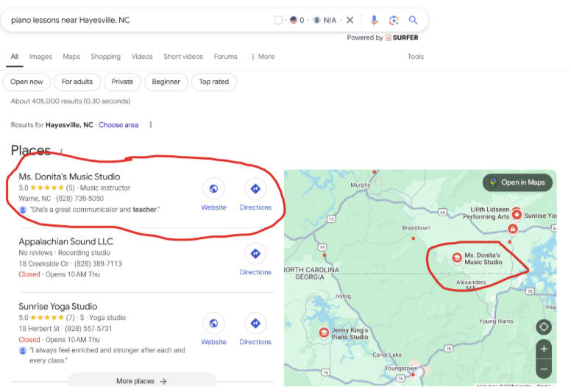
Task: Click the "More places" button
Action: pos(142,381)
